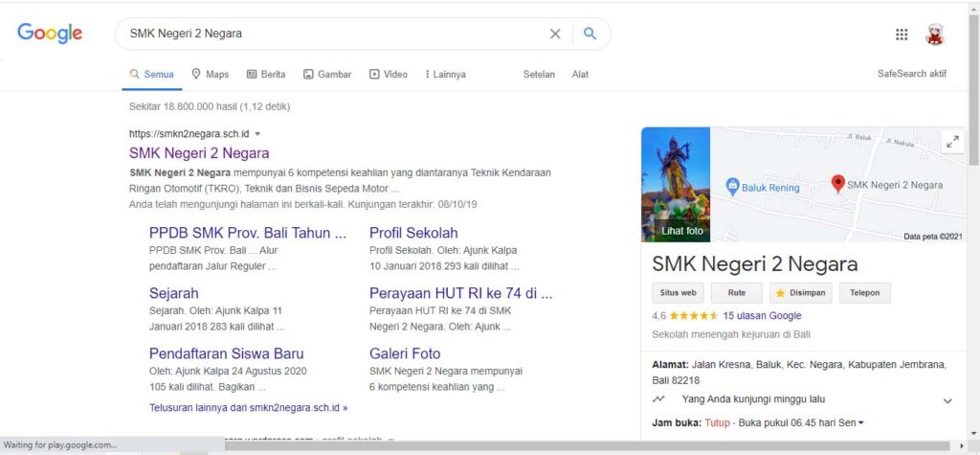Image resolution: width=980 pixels, height=455 pixels.
Task: Click the Rute button
Action: click(736, 293)
